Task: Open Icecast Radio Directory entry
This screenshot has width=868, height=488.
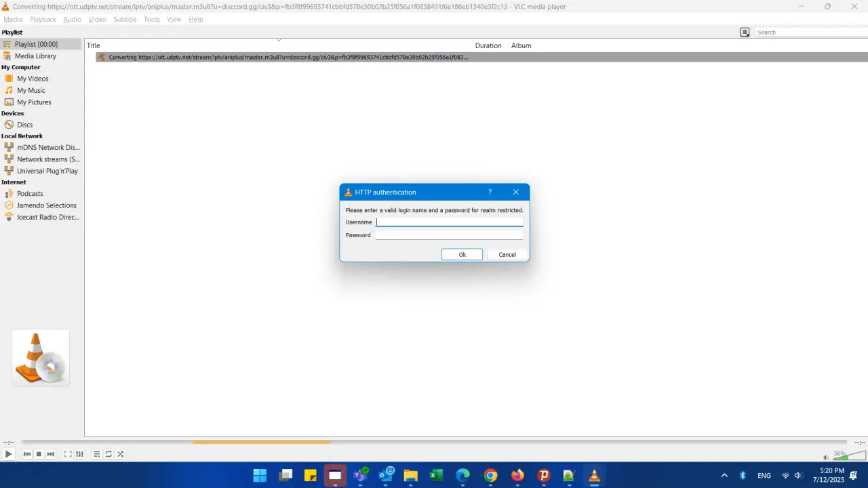Action: [x=41, y=217]
